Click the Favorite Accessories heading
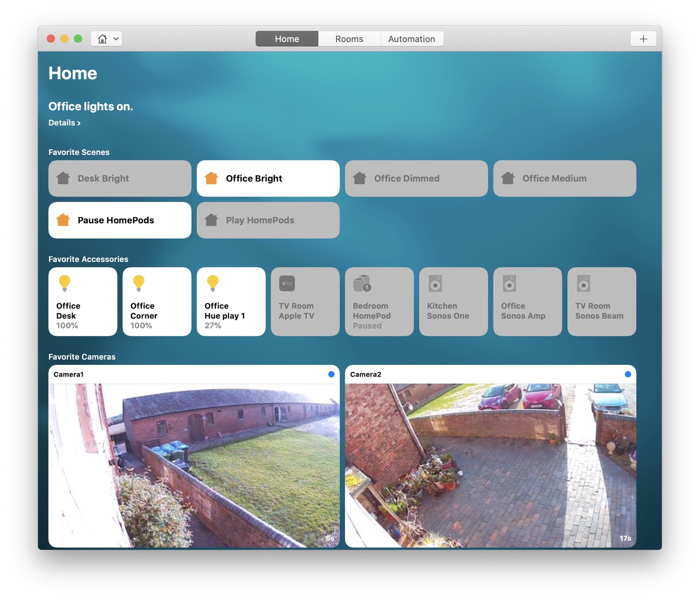This screenshot has height=600, width=700. (88, 259)
